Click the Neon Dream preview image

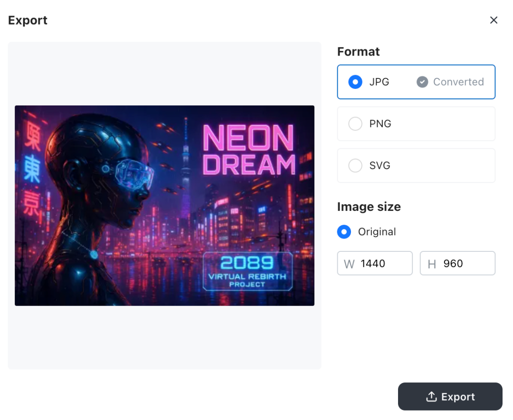[164, 206]
